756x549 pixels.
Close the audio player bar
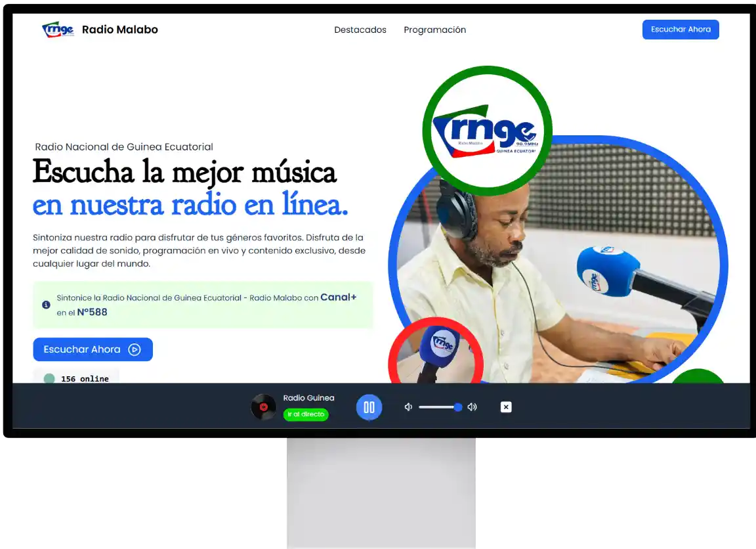tap(506, 407)
